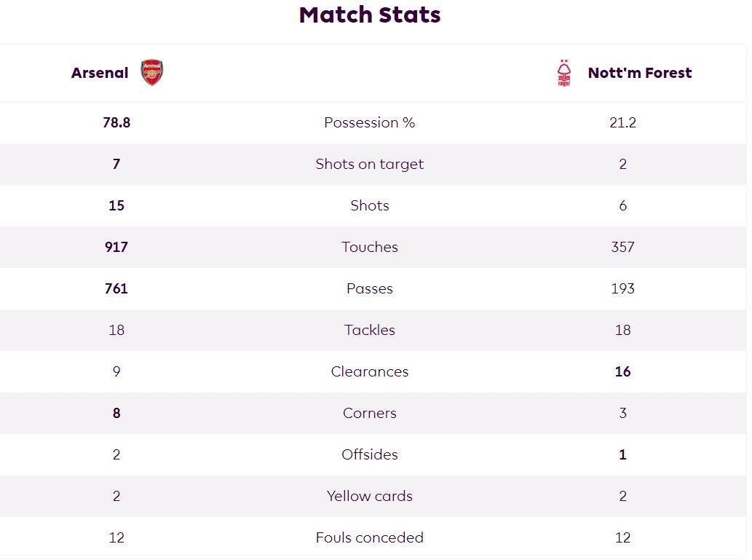Click Forest's 21.2 possession value
752x560 pixels.
pos(622,122)
